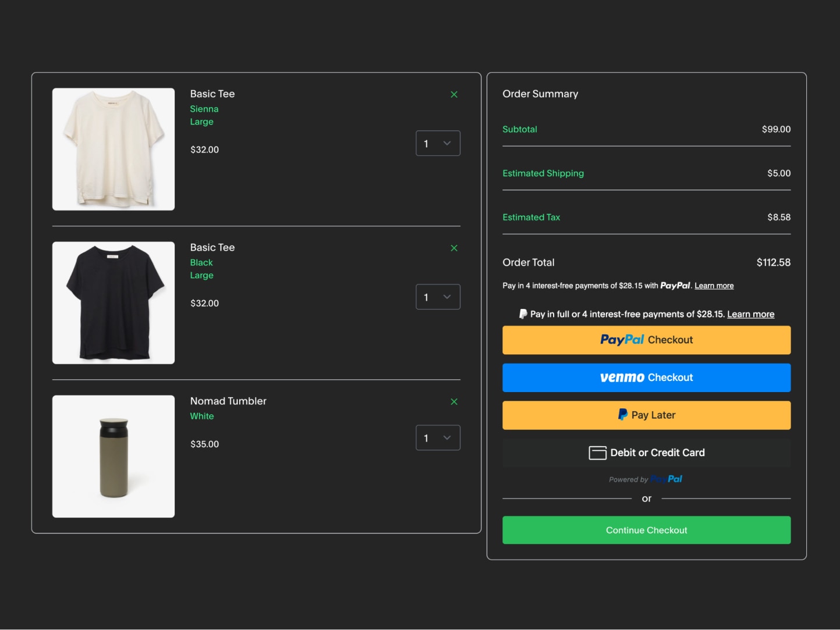Click the PayPal logo in Pay Later button
The height and width of the screenshot is (630, 840).
[622, 415]
